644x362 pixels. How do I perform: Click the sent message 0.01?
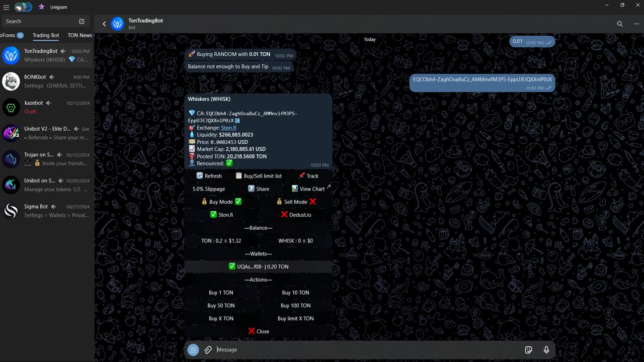532,42
